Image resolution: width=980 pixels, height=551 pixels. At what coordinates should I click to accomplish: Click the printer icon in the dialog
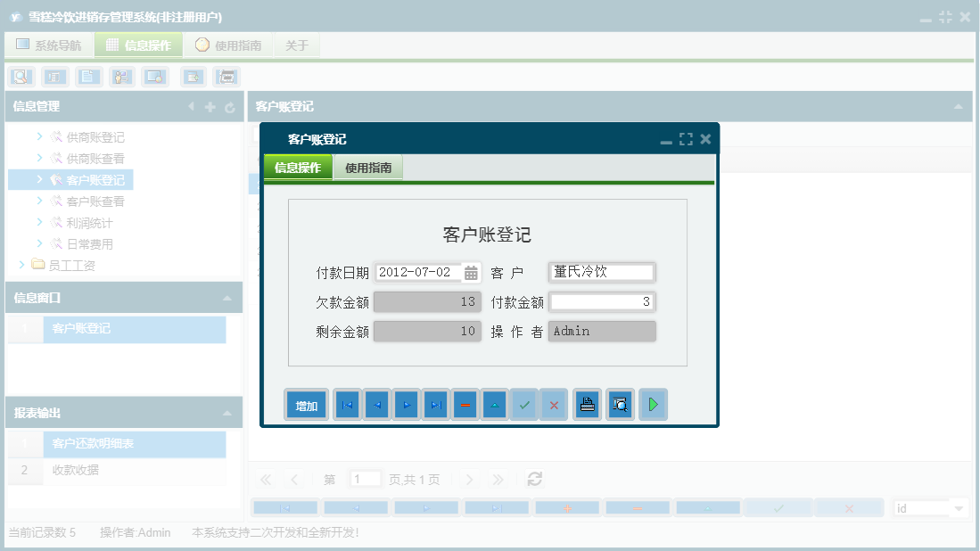pyautogui.click(x=587, y=404)
